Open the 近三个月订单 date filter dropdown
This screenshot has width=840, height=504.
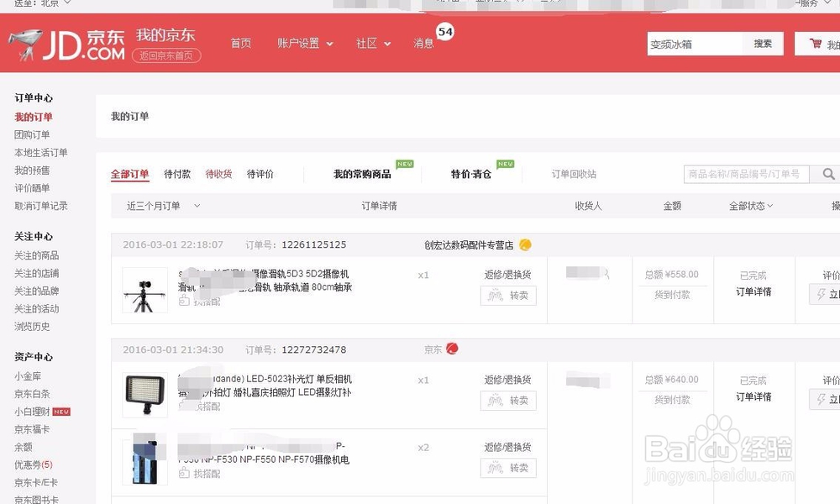pos(165,204)
